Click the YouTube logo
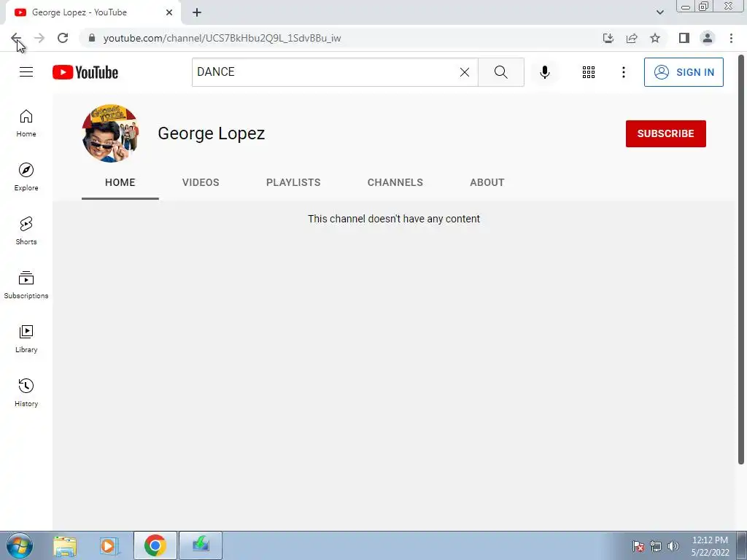The width and height of the screenshot is (747, 560). click(85, 72)
